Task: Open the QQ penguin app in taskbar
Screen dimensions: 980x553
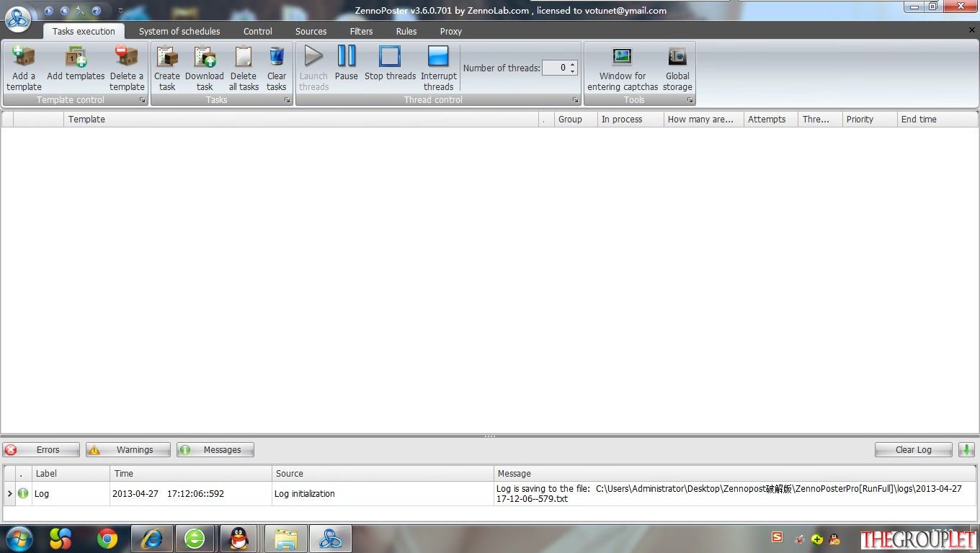Action: pyautogui.click(x=239, y=539)
